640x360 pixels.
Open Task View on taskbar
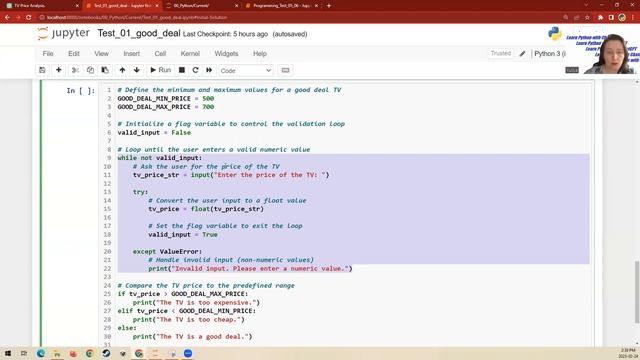24,353
